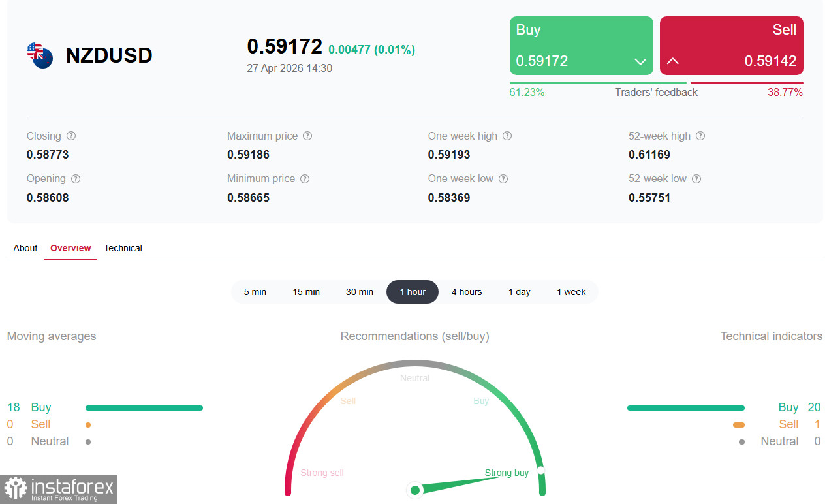Click the red traders' feedback sell bar

click(747, 83)
